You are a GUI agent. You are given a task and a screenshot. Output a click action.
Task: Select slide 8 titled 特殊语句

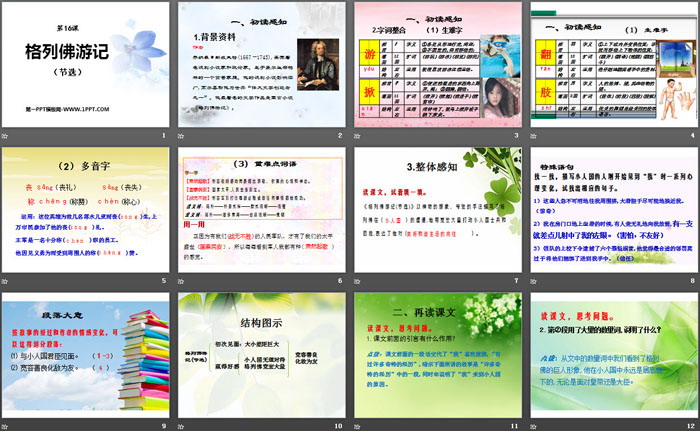click(614, 210)
